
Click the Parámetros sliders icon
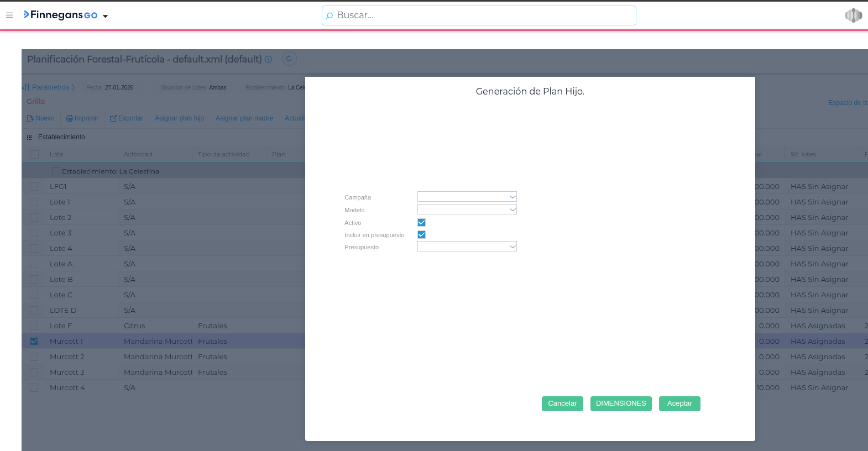pyautogui.click(x=26, y=87)
